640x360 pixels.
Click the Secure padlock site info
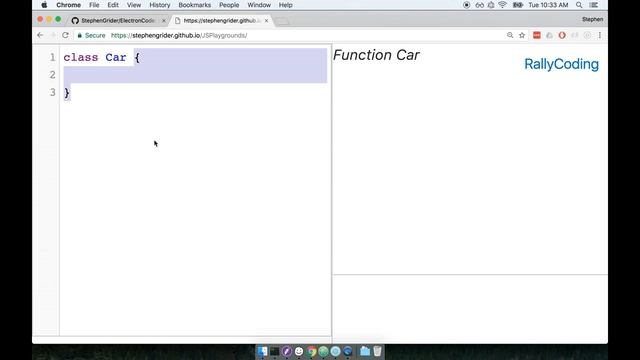tap(91, 36)
